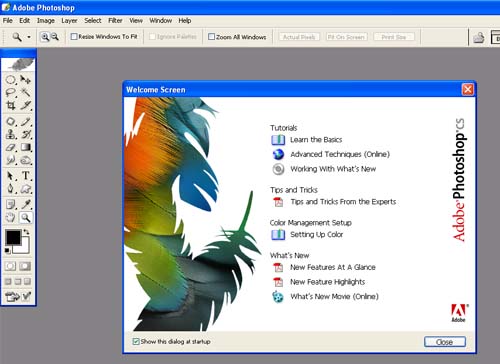The image size is (500, 364).
Task: Enable Resize Windows To Fit checkbox
Action: [74, 36]
